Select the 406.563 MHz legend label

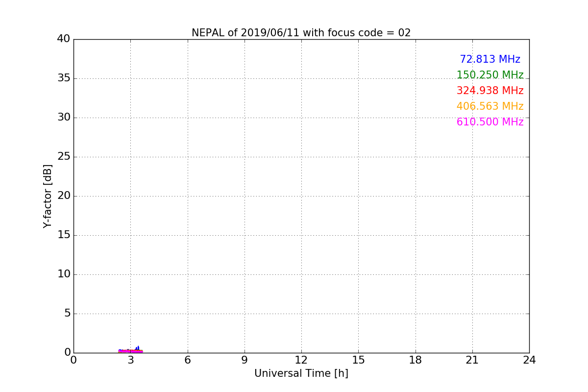(490, 106)
